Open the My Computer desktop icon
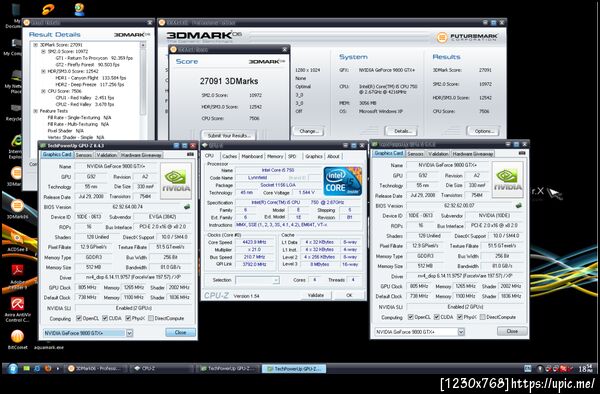 [x=15, y=47]
